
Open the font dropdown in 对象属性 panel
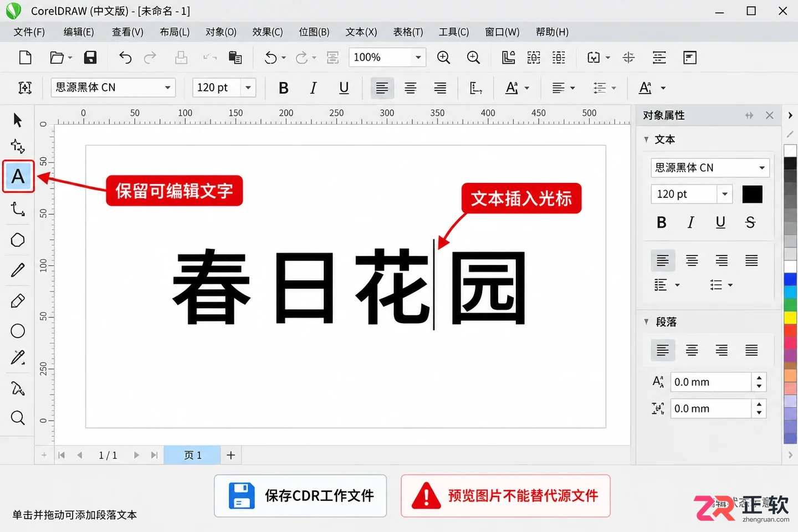point(762,167)
